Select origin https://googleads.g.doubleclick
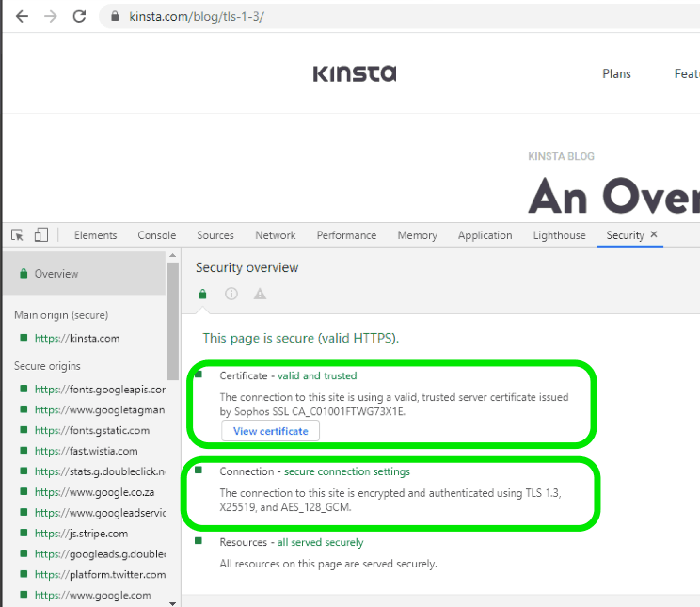The height and width of the screenshot is (607, 700). pyautogui.click(x=100, y=554)
